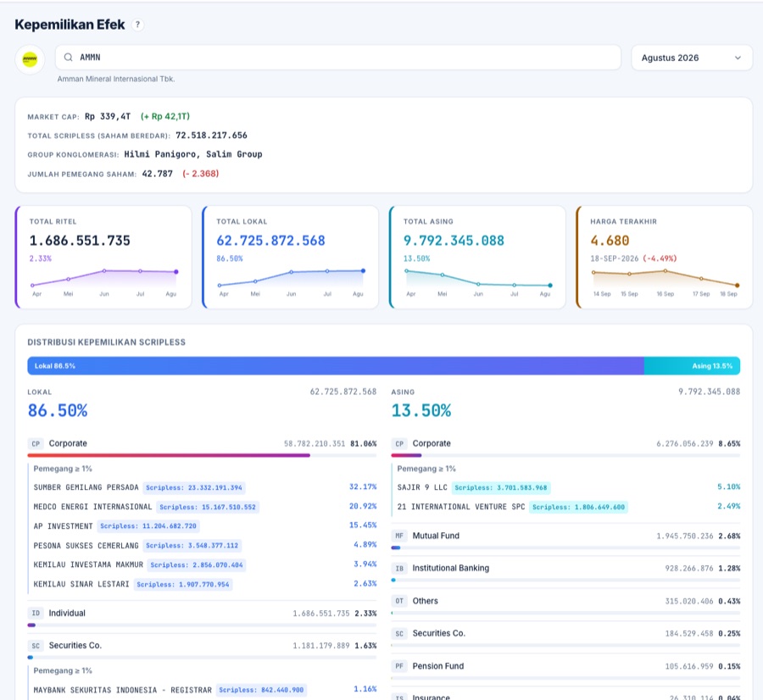Select holder KEMILAU SINAR LESTARI

tap(81, 584)
